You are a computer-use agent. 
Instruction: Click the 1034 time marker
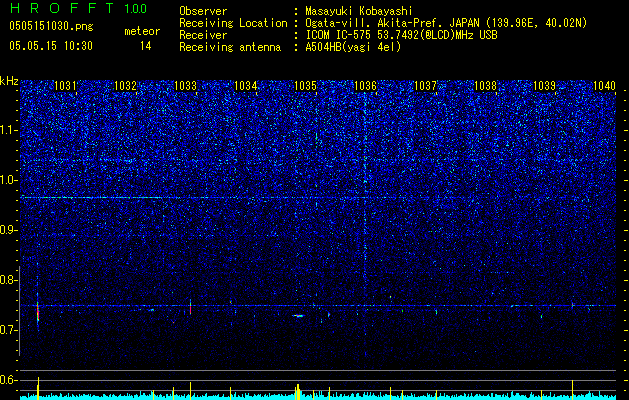pos(246,85)
